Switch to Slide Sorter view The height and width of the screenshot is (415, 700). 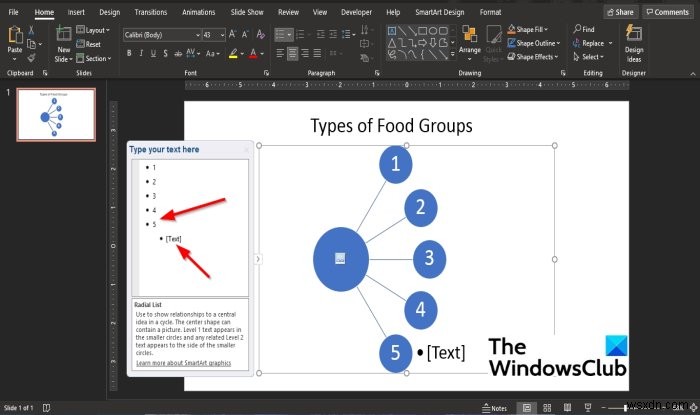(547, 408)
